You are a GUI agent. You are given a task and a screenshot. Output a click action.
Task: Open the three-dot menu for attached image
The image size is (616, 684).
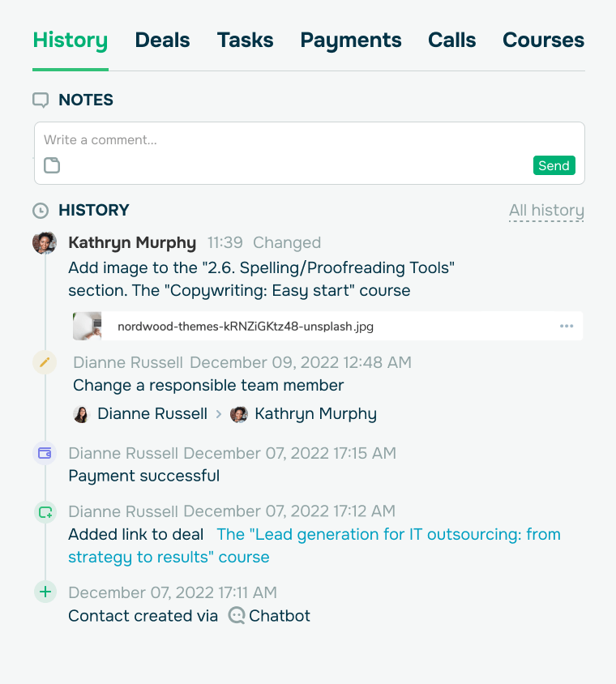coord(567,326)
